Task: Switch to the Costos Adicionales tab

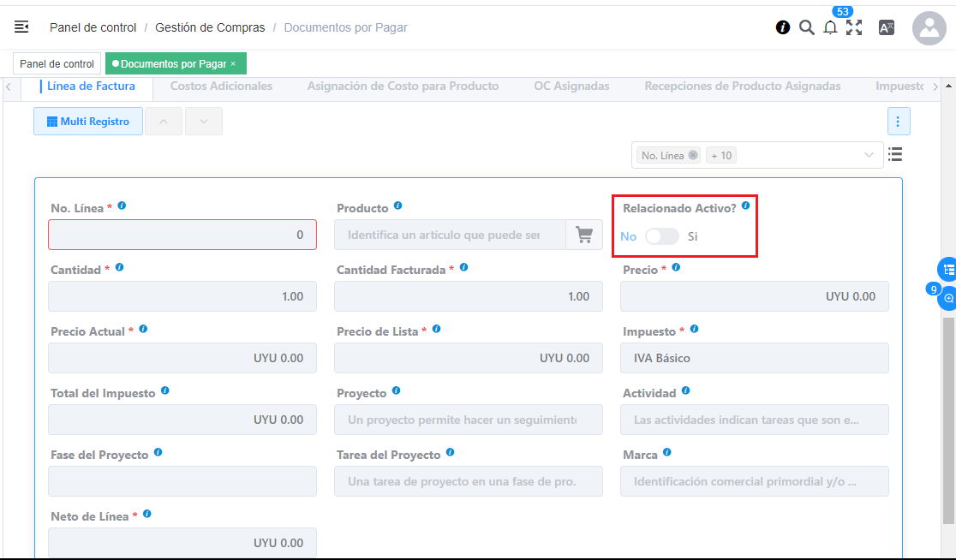Action: coord(221,86)
